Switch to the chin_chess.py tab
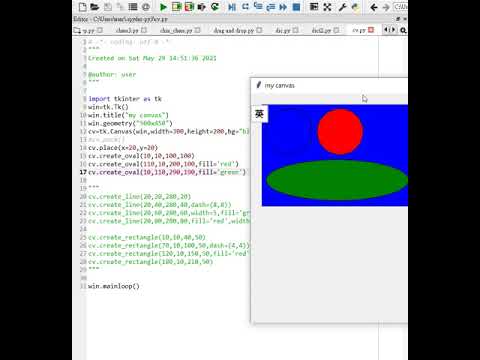Viewport: 480px width, 360px height. (x=176, y=30)
